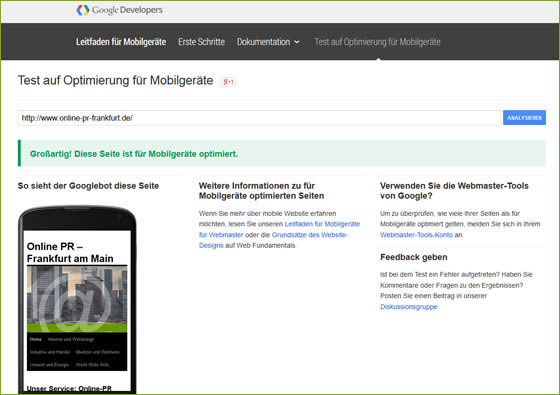Click Internet und Webdesign in phone preview
The width and height of the screenshot is (560, 395).
[x=71, y=339]
